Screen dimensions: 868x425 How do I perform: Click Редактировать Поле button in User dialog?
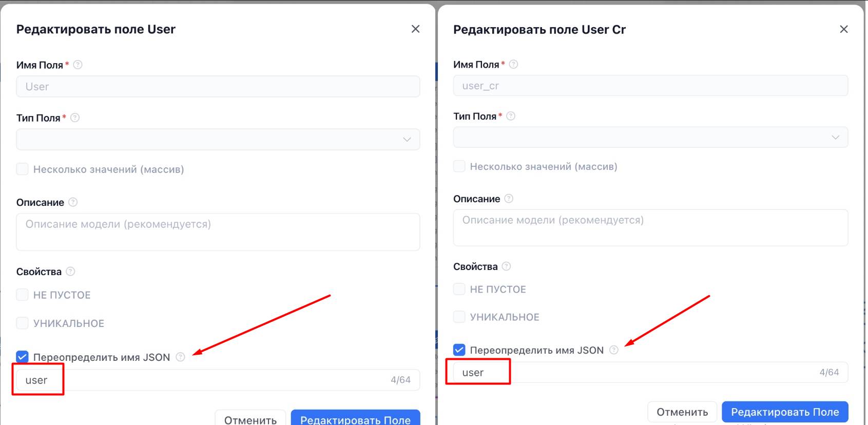(356, 418)
